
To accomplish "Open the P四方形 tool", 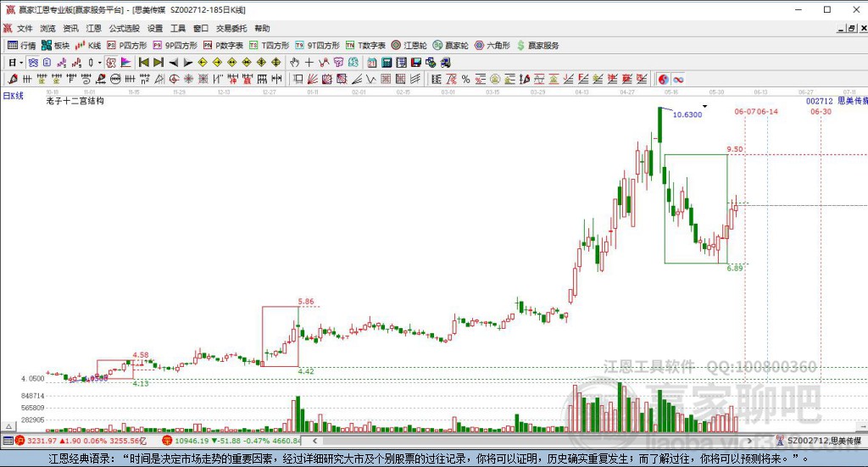I will (127, 46).
